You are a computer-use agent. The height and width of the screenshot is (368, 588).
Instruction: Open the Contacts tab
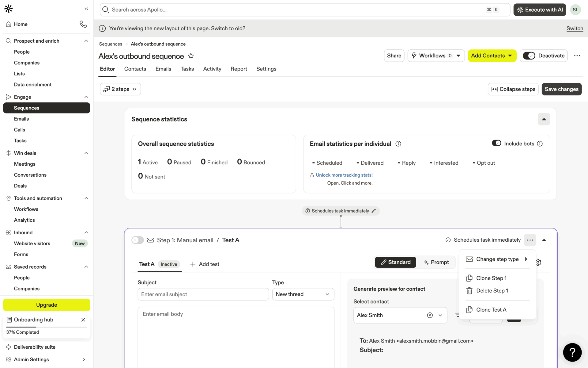pos(135,69)
